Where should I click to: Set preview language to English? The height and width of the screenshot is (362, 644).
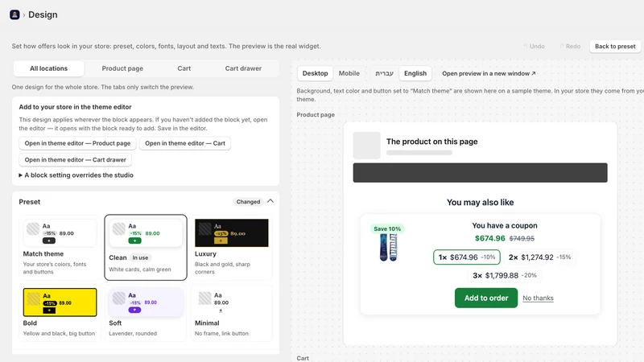click(x=415, y=73)
